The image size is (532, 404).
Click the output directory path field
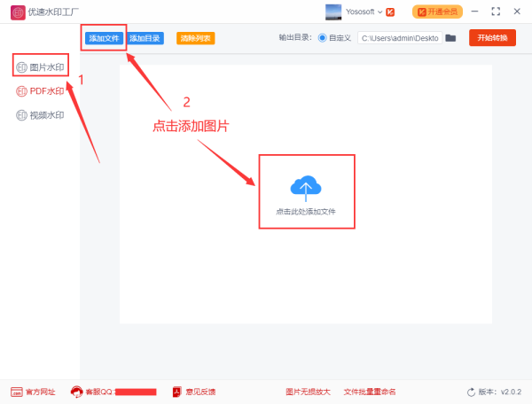400,38
